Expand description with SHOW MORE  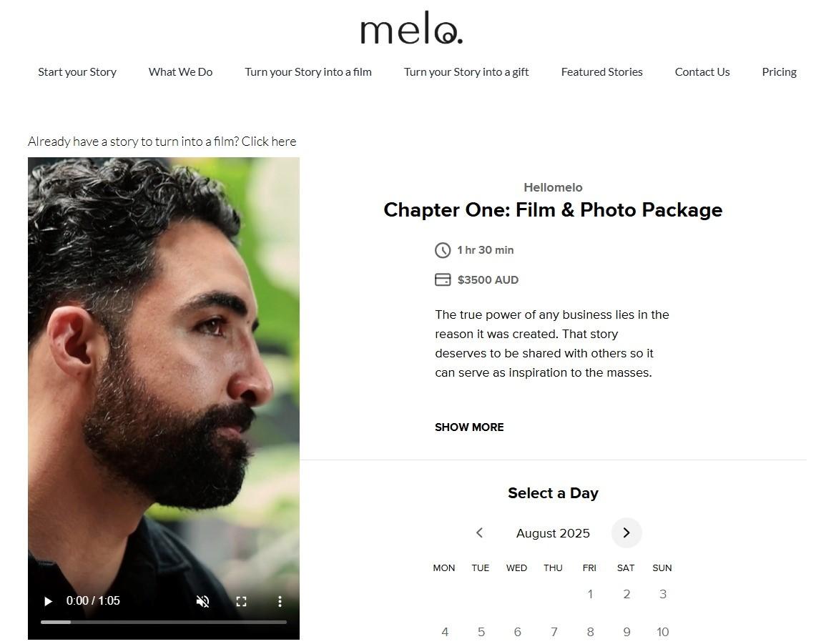click(469, 427)
